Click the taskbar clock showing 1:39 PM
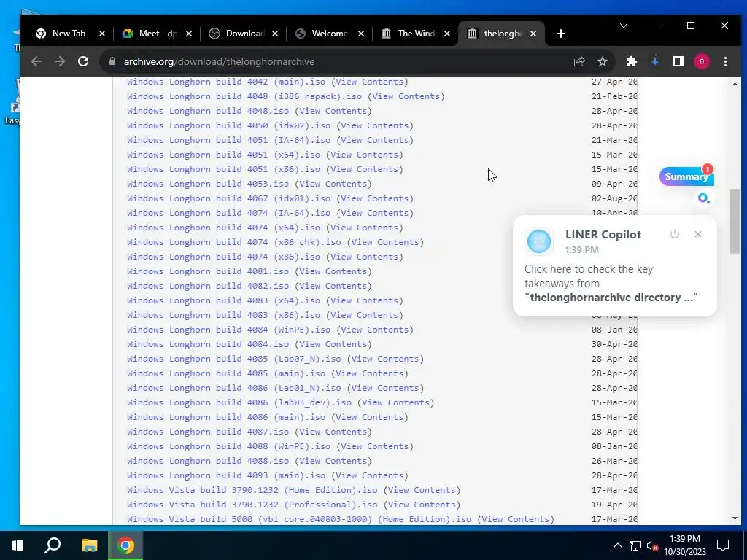The height and width of the screenshot is (560, 747). pyautogui.click(x=684, y=545)
